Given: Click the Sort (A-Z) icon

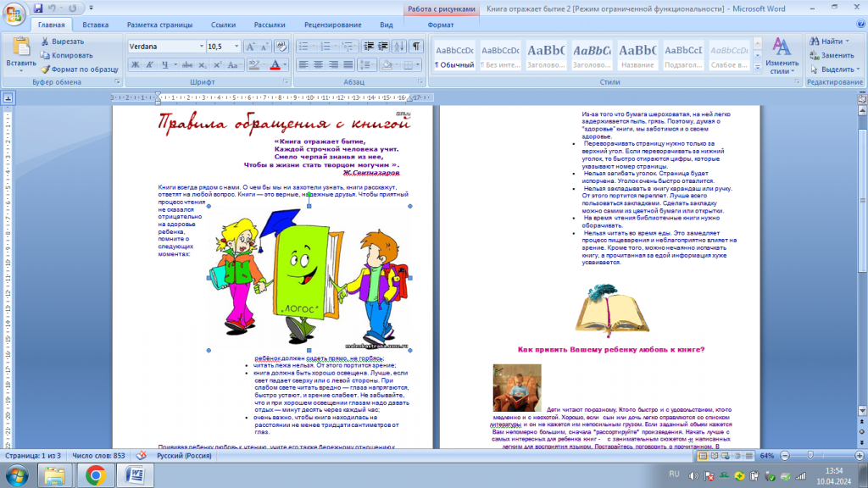Looking at the screenshot, I should tap(399, 47).
